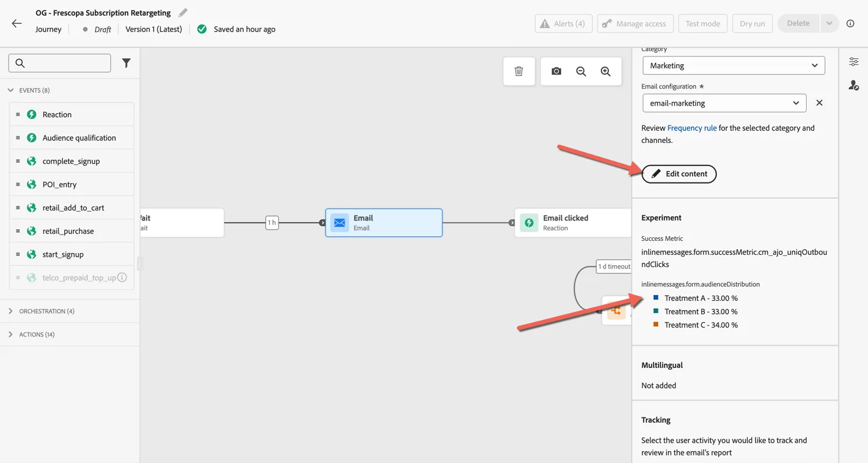
Task: Click the start_signup event label
Action: point(63,254)
